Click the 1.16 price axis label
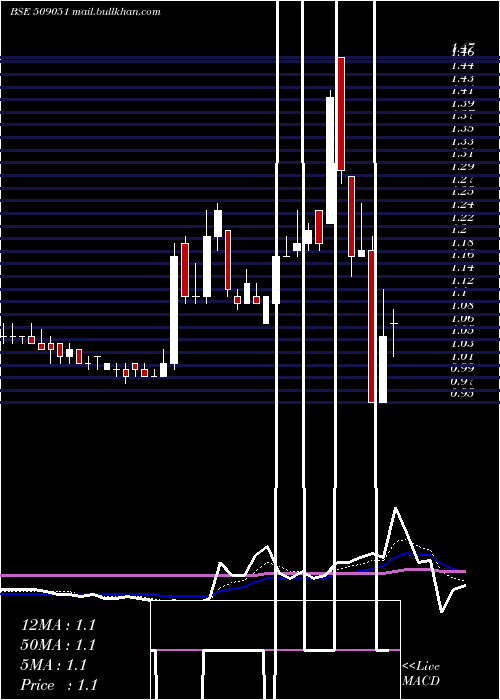 coord(463,255)
